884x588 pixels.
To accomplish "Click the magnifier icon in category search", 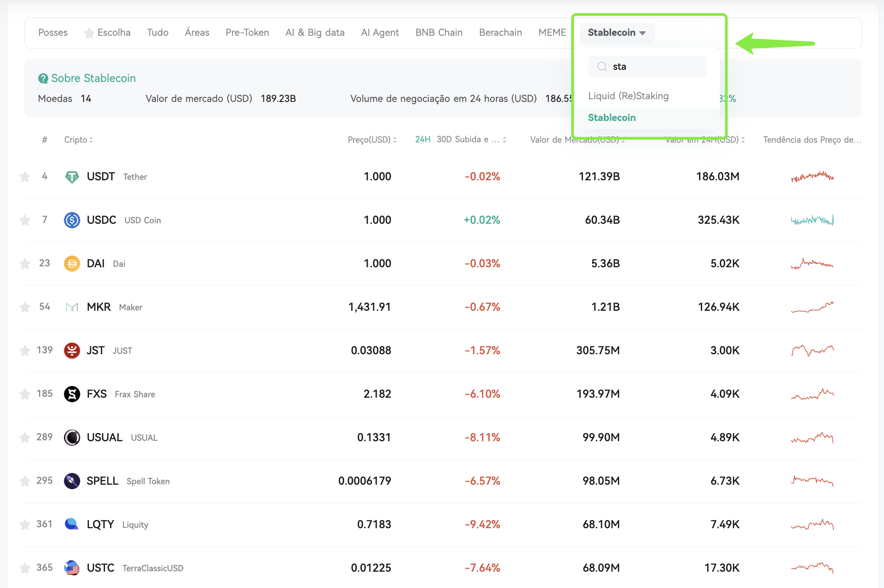I will 602,67.
